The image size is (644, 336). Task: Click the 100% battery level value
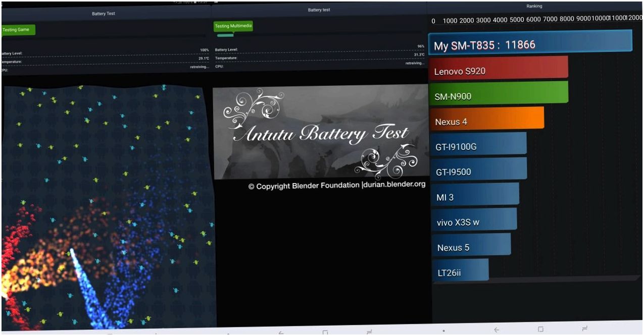(x=204, y=50)
